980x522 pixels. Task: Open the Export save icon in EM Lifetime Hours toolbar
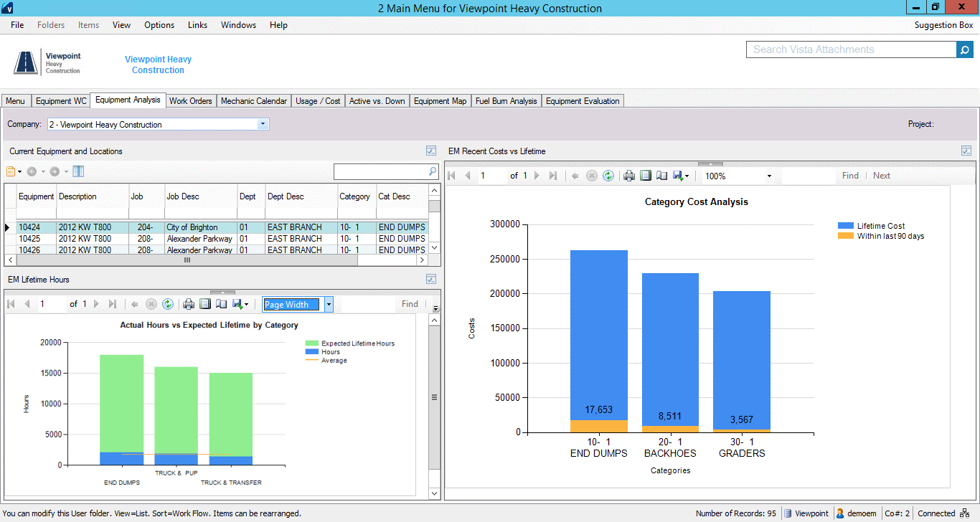point(237,304)
